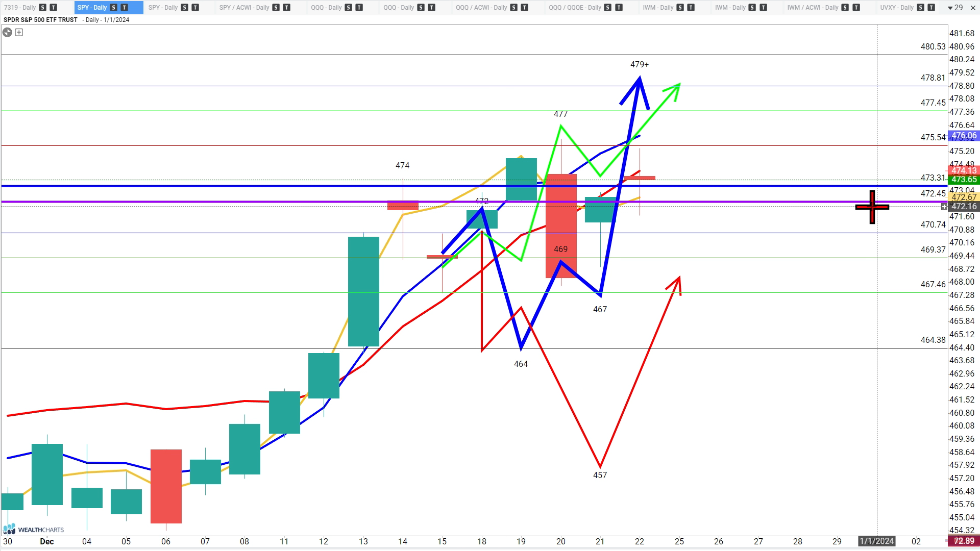Click the T icon on the SPY / ACWI tab
980x551 pixels.
tap(286, 8)
